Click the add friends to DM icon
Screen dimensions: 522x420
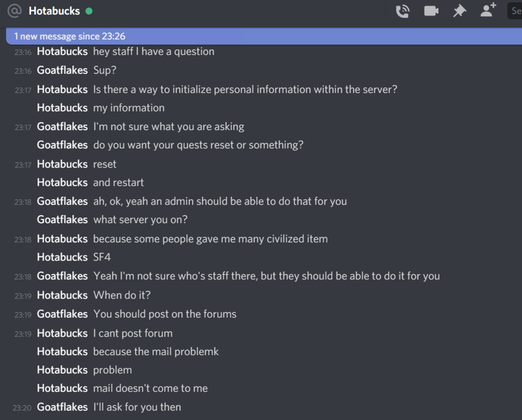(x=488, y=10)
